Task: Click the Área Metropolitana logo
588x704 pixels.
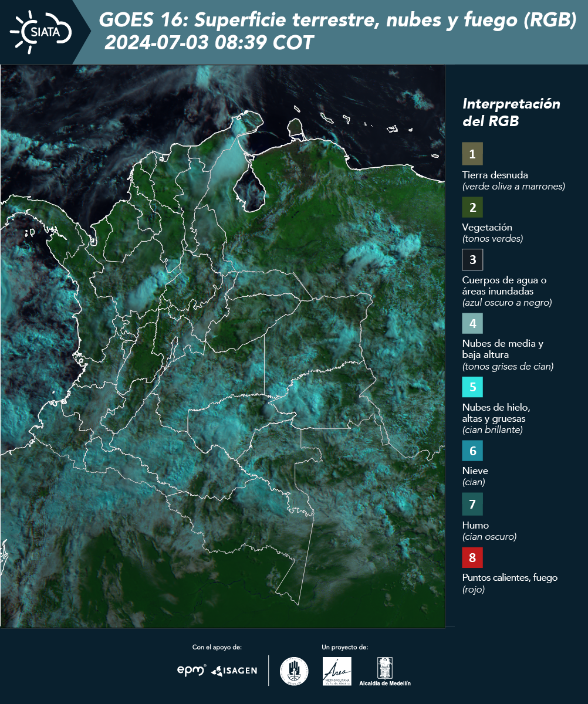Action: point(337,671)
